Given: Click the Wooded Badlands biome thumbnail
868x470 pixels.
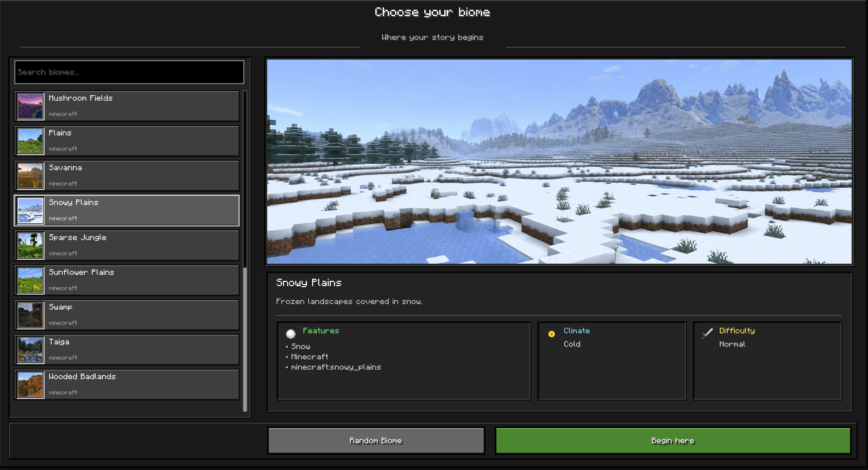Looking at the screenshot, I should coord(30,385).
